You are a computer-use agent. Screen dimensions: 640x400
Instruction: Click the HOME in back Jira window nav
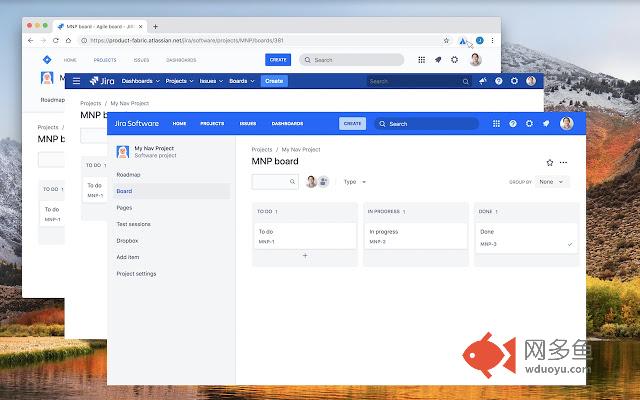[x=70, y=60]
